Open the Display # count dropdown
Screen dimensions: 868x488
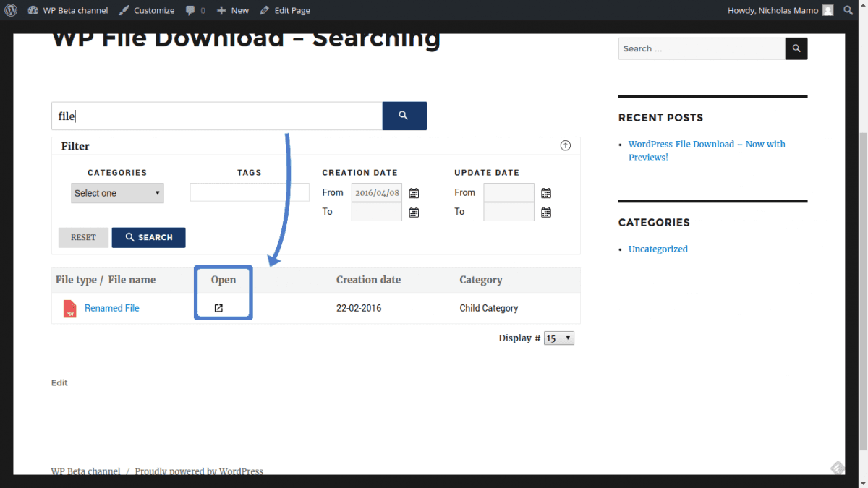point(559,338)
